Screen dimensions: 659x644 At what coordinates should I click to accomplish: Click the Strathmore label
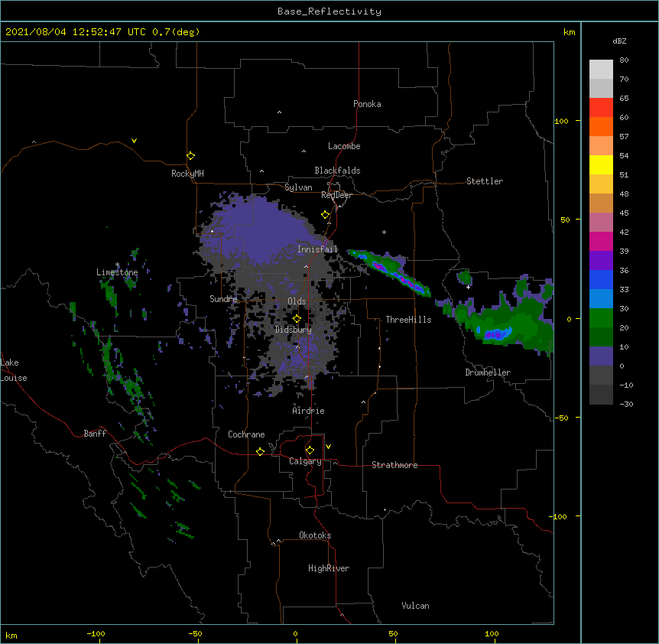[394, 465]
